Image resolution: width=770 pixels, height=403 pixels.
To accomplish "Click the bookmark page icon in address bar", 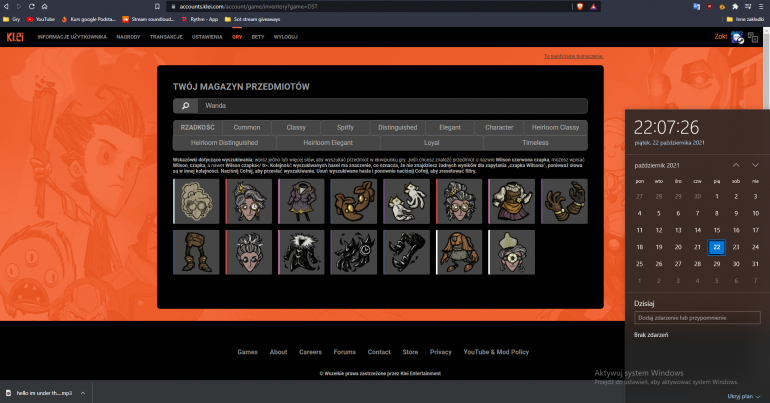I will 157,6.
